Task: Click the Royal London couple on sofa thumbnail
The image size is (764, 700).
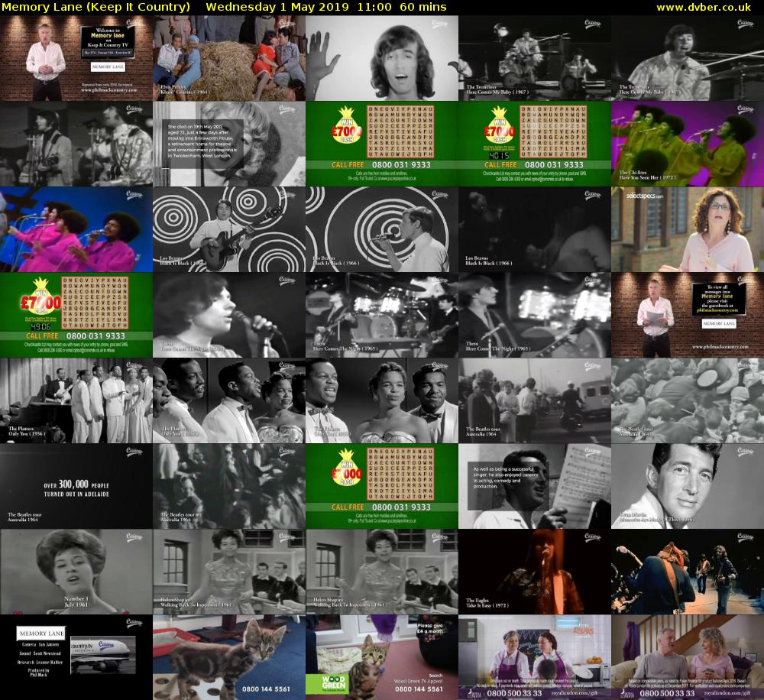Action: coord(688,657)
